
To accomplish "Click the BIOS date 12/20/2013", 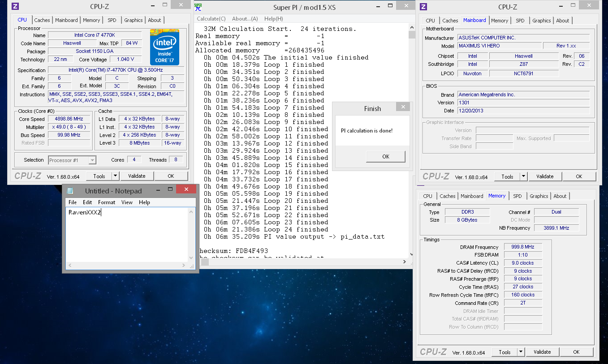I will (523, 111).
